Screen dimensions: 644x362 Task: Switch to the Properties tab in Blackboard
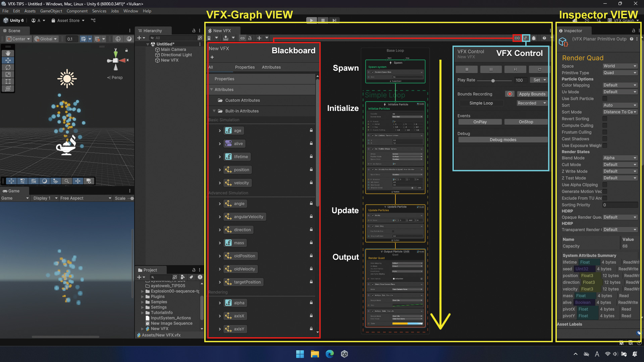click(x=245, y=67)
